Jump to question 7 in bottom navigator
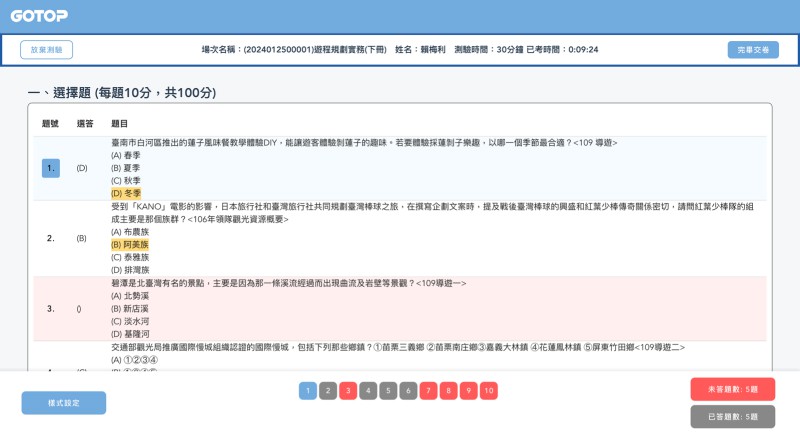The width and height of the screenshot is (800, 435). coord(428,391)
